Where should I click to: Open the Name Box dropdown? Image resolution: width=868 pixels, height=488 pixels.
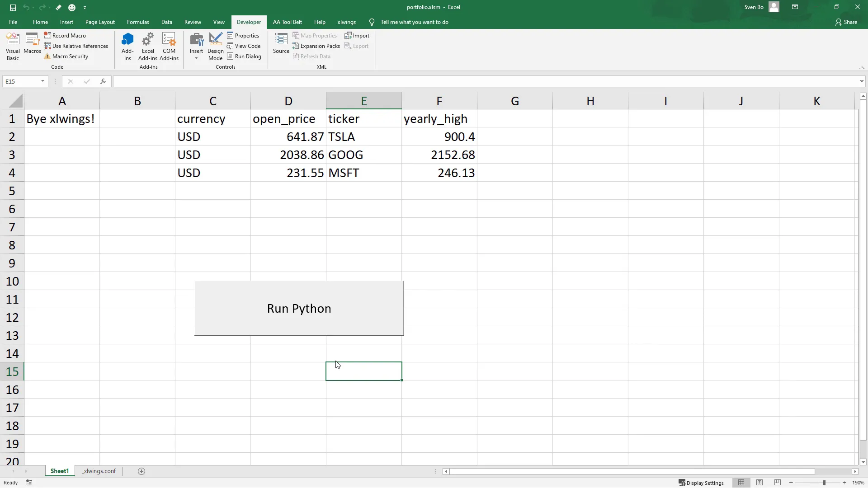[42, 81]
